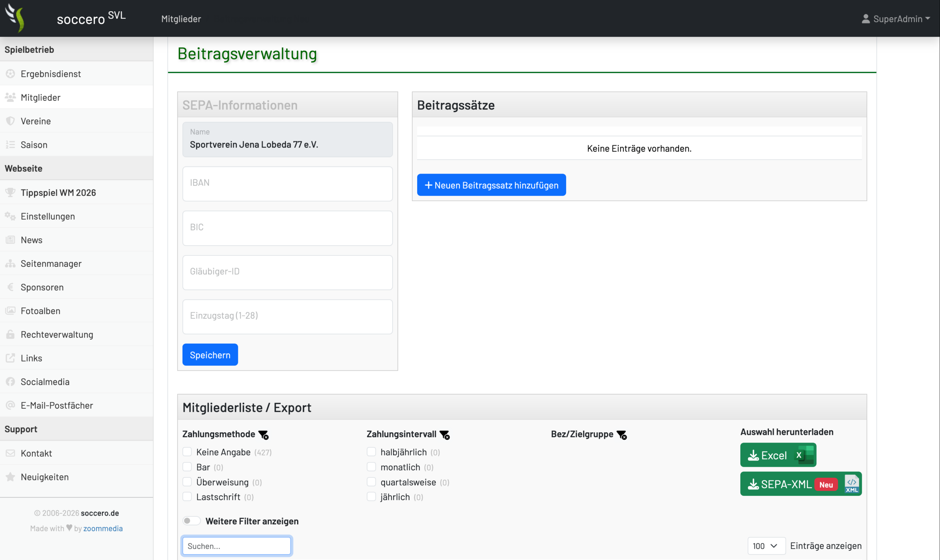Image resolution: width=940 pixels, height=560 pixels.
Task: Open Tippspiel WM 2026 in sidebar
Action: pyautogui.click(x=77, y=192)
